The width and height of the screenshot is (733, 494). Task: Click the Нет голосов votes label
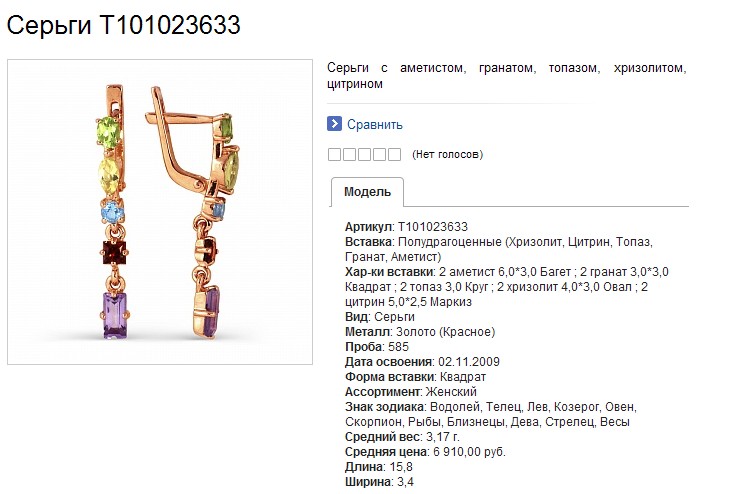[447, 155]
